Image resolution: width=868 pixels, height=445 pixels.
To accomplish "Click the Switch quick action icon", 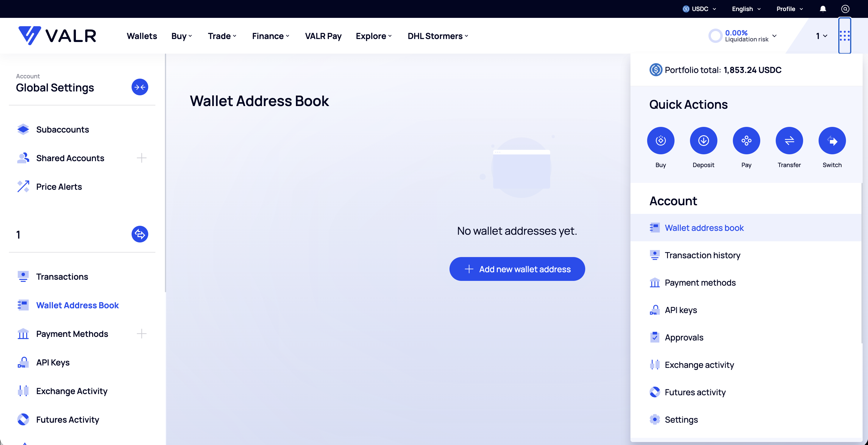I will tap(832, 141).
